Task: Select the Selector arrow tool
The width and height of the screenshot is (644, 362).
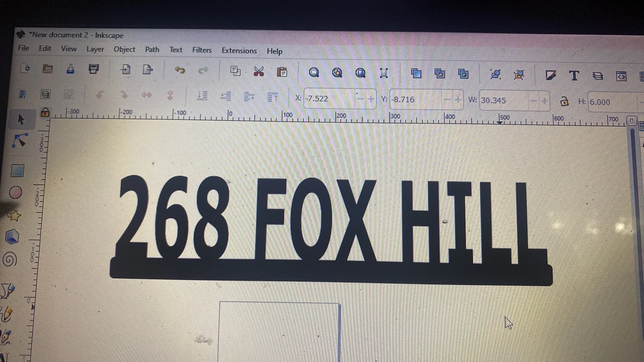Action: tap(21, 119)
